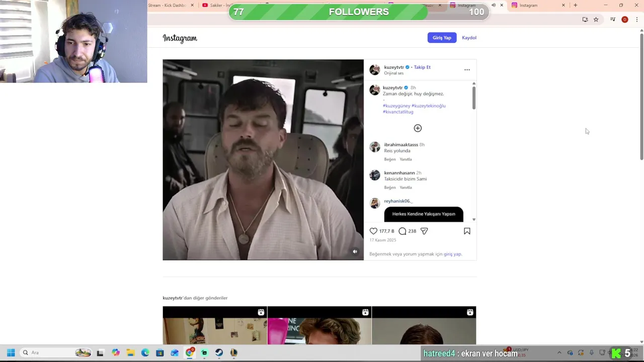The height and width of the screenshot is (362, 644).
Task: Open the media control icon in Chrome toolbar
Action: point(613,20)
